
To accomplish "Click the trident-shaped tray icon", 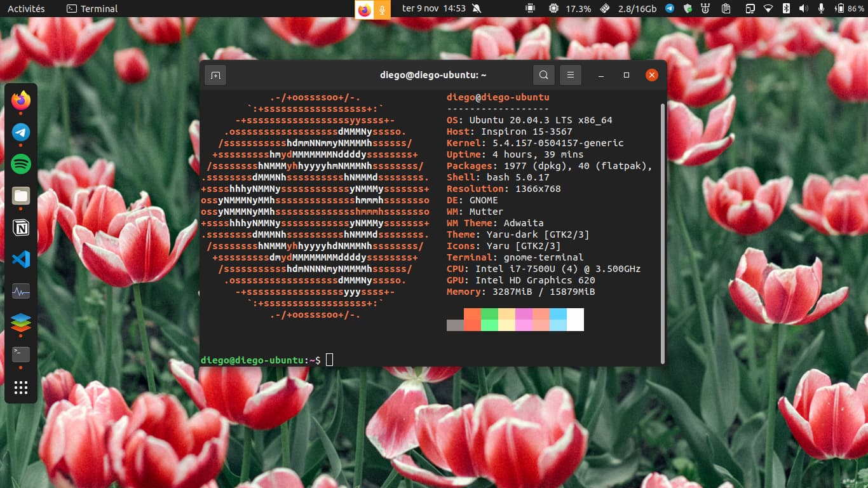I will (705, 9).
